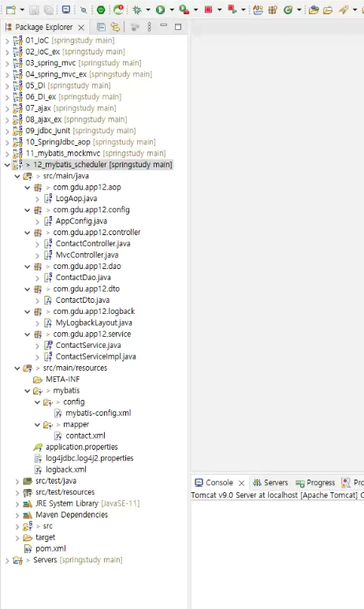The width and height of the screenshot is (364, 609).
Task: Expand the 01_IoC project node
Action: click(x=7, y=40)
